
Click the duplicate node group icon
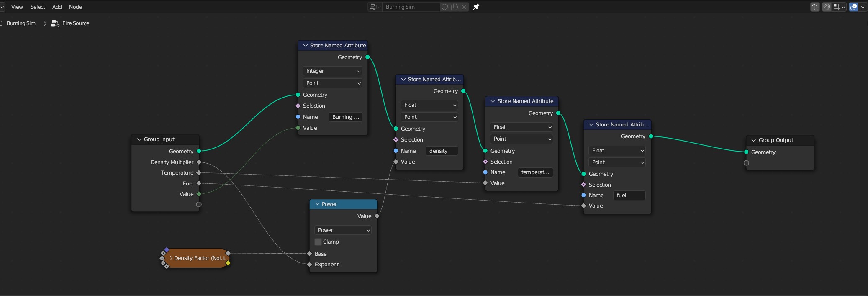pyautogui.click(x=455, y=7)
